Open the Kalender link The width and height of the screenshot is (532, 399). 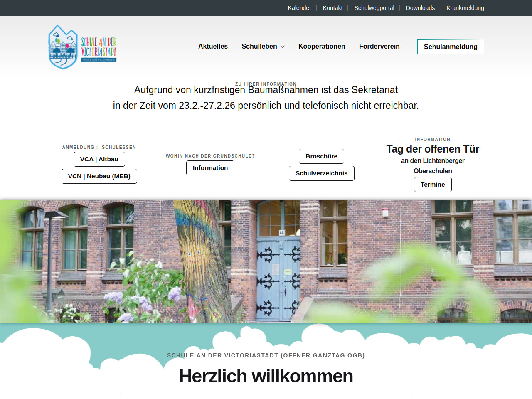click(299, 8)
